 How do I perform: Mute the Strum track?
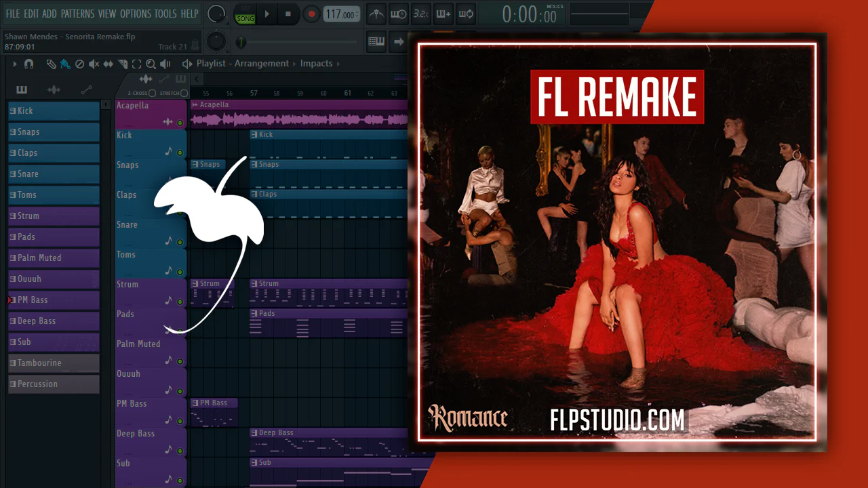tap(180, 302)
